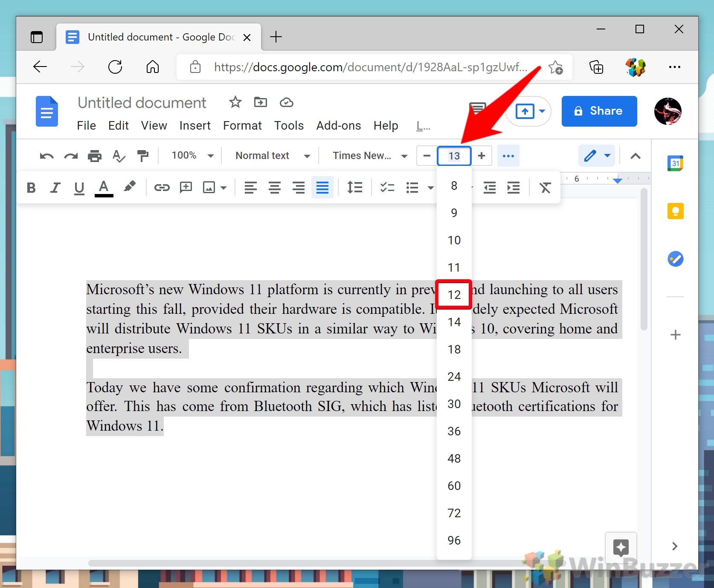Insert an image icon
Image resolution: width=714 pixels, height=588 pixels.
[209, 188]
